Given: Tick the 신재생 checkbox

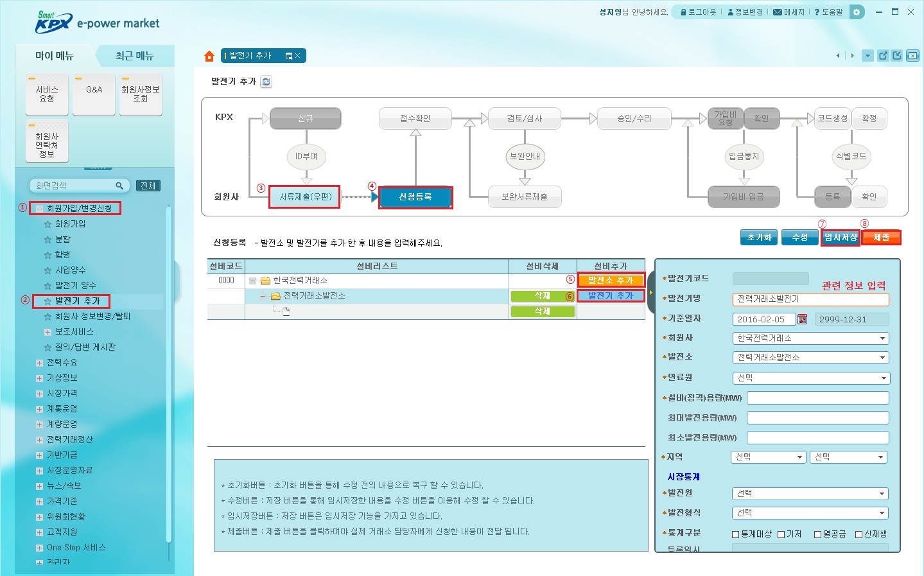Looking at the screenshot, I should click(859, 534).
